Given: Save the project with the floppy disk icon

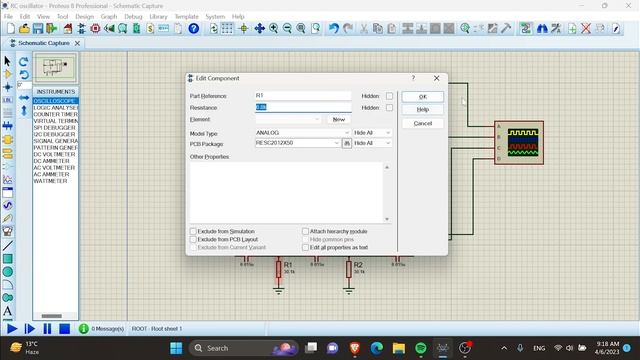Looking at the screenshot, I should coord(38,28).
